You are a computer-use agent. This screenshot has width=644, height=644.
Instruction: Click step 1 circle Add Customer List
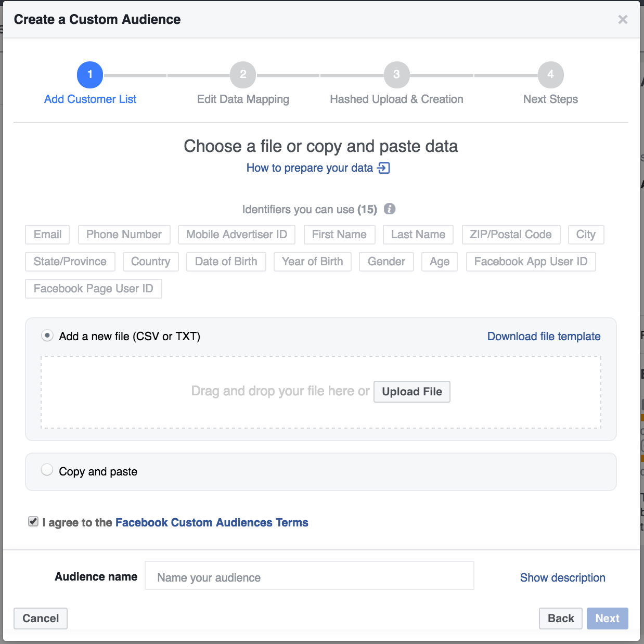90,75
